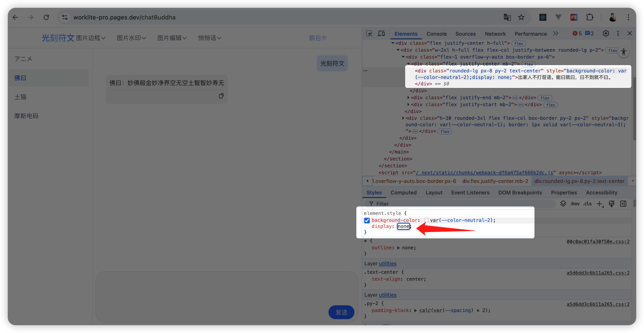Click the inspect element picker icon
This screenshot has width=644, height=333.
click(369, 34)
